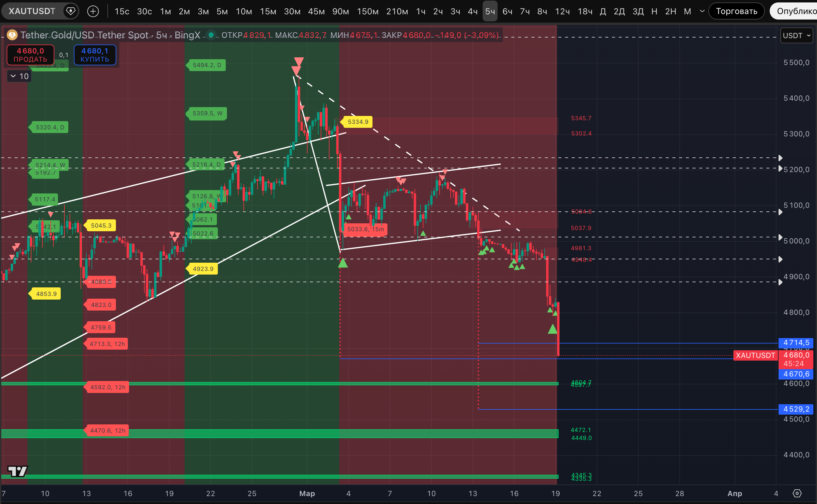Click arrow marker on 5000 dashed line
Screen dimensions: 817x504
[780, 237]
